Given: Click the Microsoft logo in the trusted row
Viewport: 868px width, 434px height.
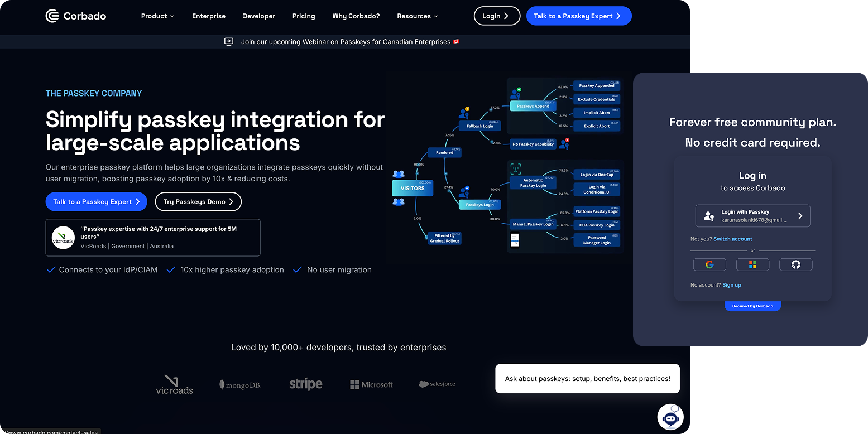Looking at the screenshot, I should point(371,384).
